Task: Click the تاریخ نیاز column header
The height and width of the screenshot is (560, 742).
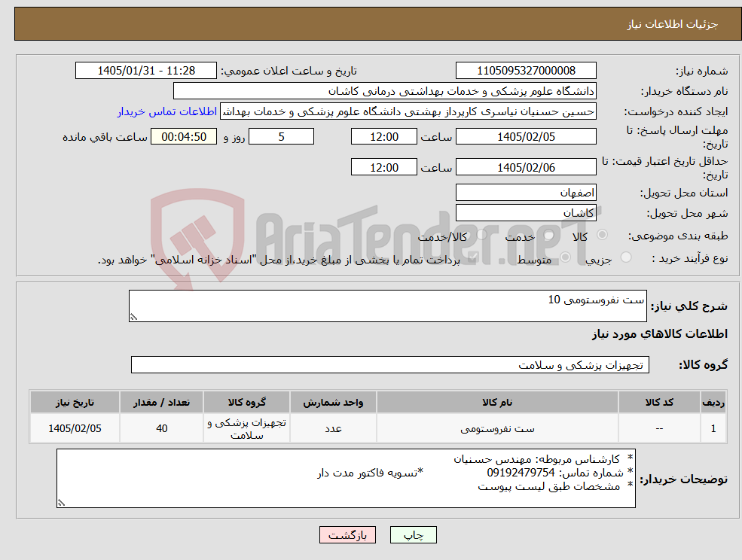Action: point(75,402)
